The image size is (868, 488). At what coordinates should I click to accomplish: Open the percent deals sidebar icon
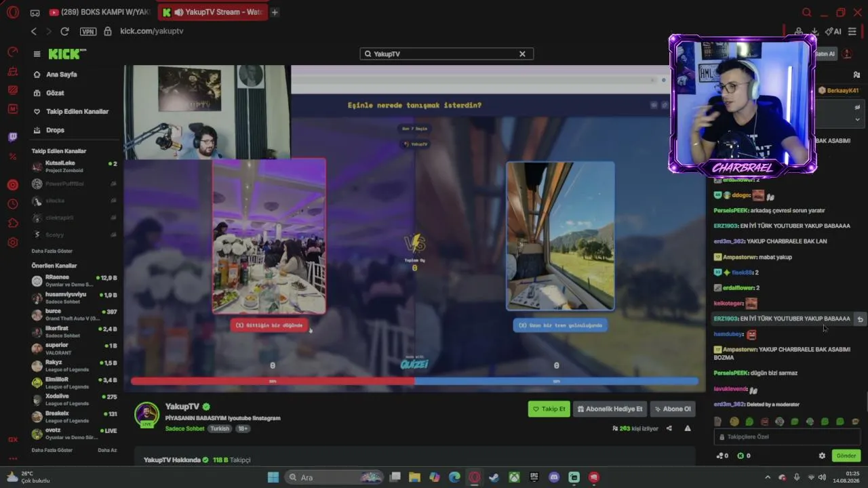12,157
